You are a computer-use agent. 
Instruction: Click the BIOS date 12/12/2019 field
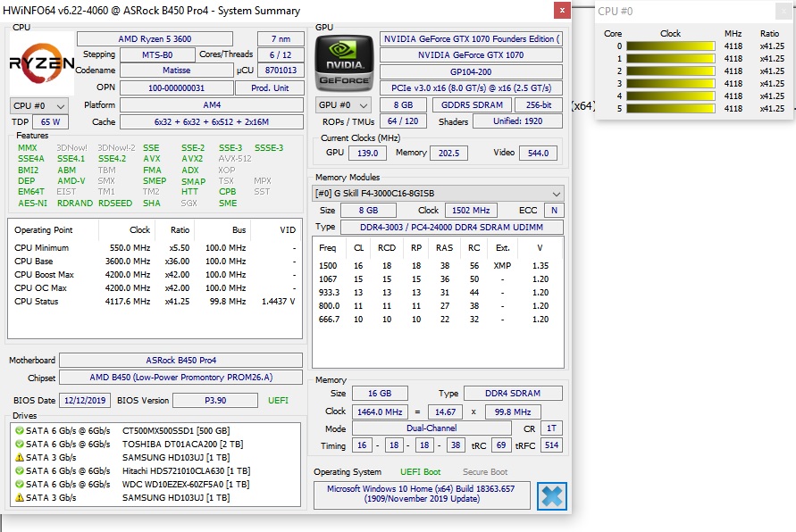[x=85, y=400]
